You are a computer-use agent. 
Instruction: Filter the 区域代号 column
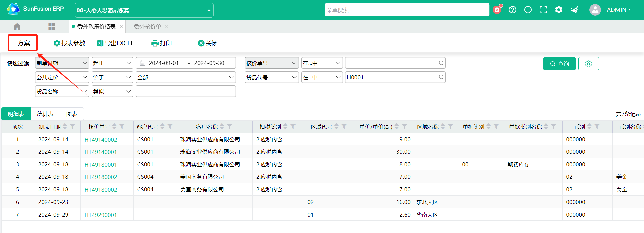click(344, 126)
